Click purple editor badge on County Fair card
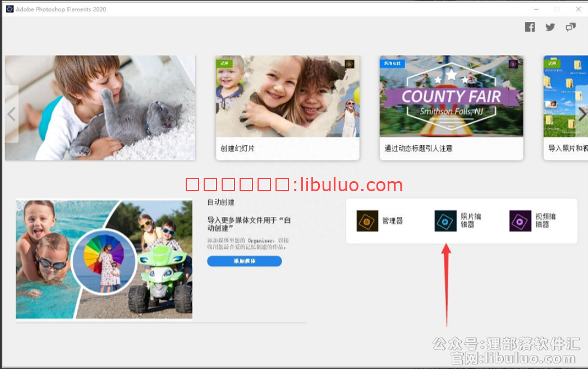 [513, 64]
